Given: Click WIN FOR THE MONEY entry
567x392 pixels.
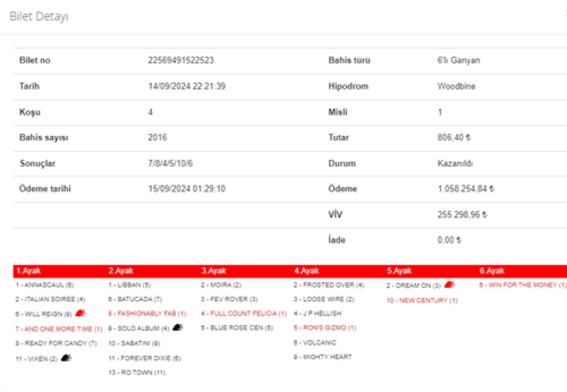Looking at the screenshot, I should click(523, 285).
